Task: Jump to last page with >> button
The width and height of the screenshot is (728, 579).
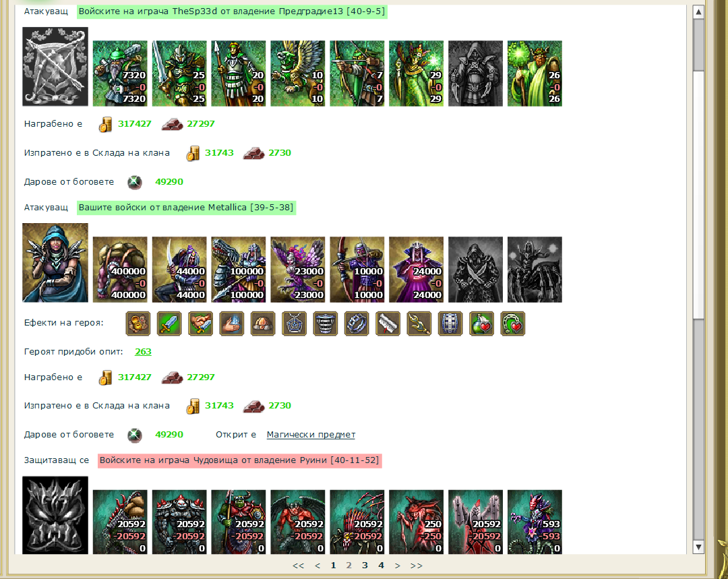Action: (417, 566)
